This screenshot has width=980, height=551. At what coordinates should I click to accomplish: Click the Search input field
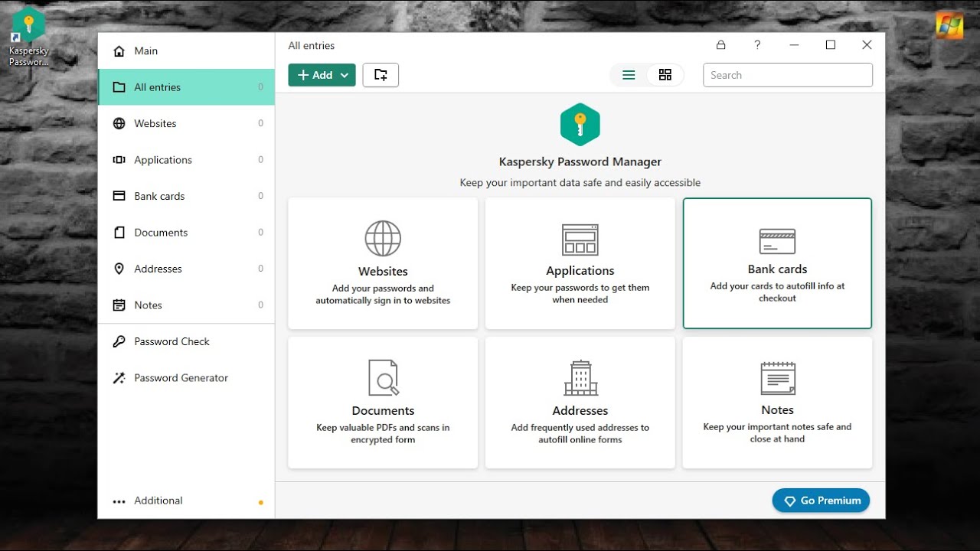coord(788,75)
